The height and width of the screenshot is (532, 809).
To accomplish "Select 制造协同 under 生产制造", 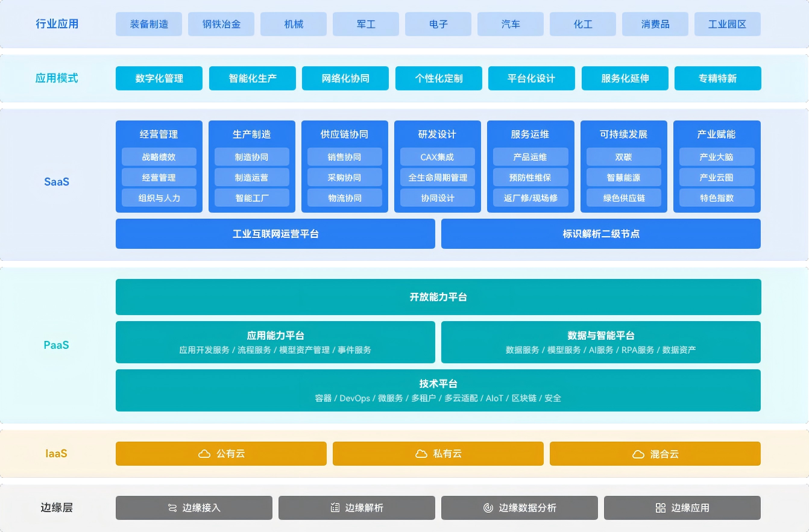I will 252,157.
